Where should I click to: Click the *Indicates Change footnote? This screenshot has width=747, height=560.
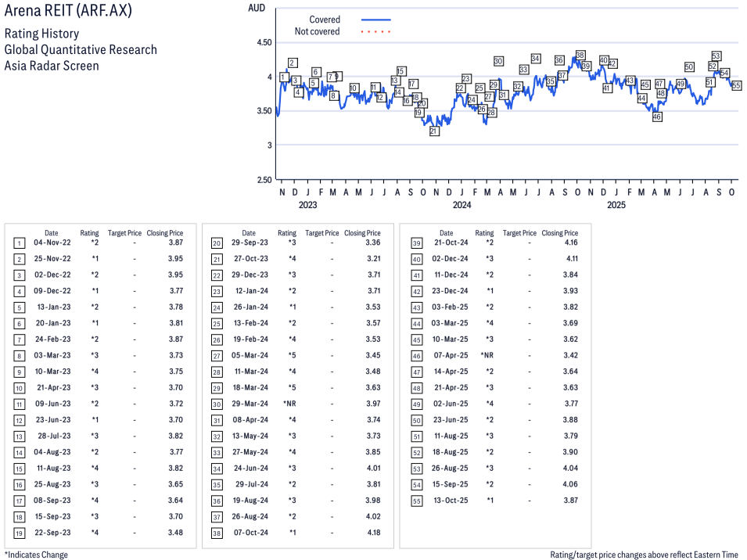coord(36,555)
